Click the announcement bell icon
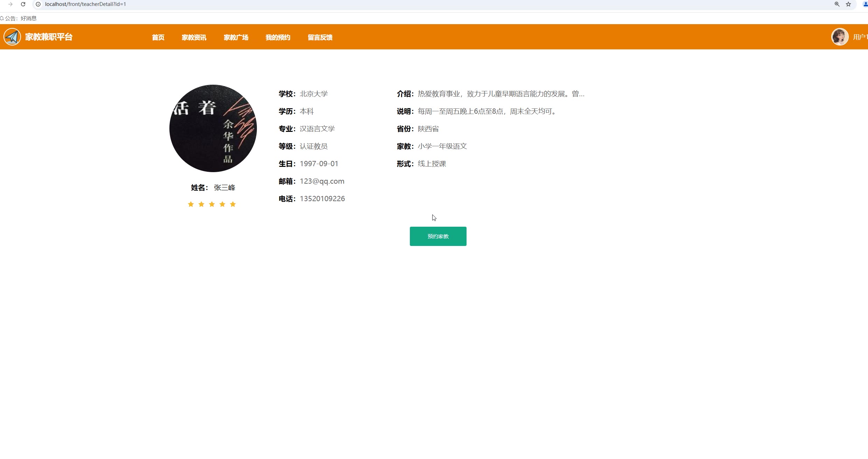This screenshot has width=868, height=459. pyautogui.click(x=2, y=18)
